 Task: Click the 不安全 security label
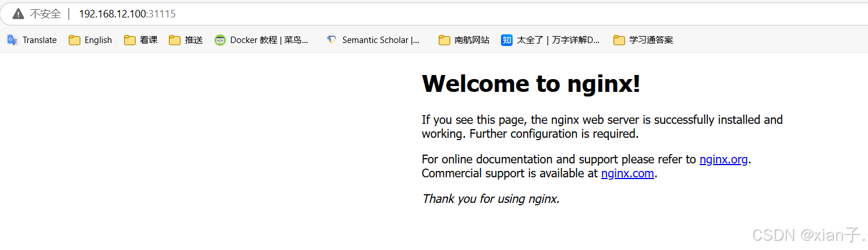[45, 13]
